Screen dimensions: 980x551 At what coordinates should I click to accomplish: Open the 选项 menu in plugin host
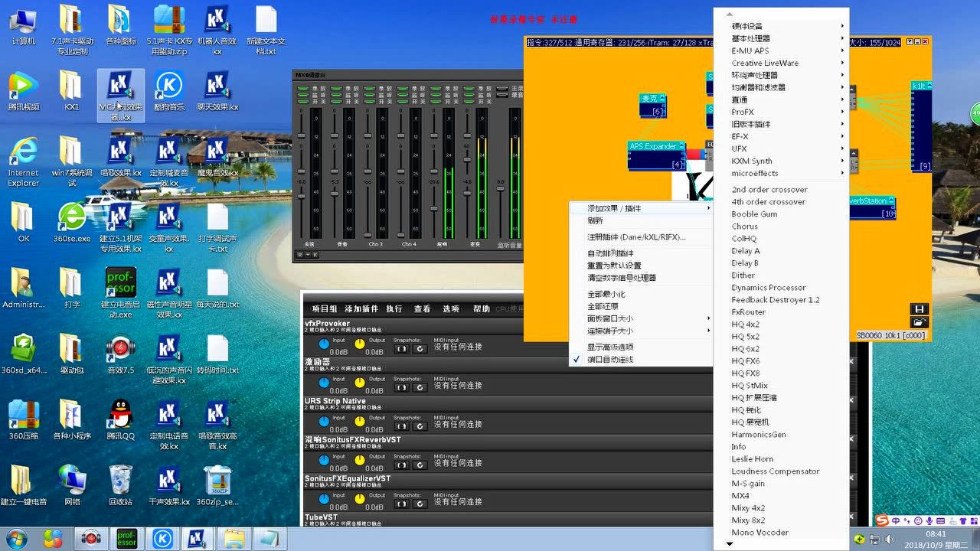coord(451,309)
